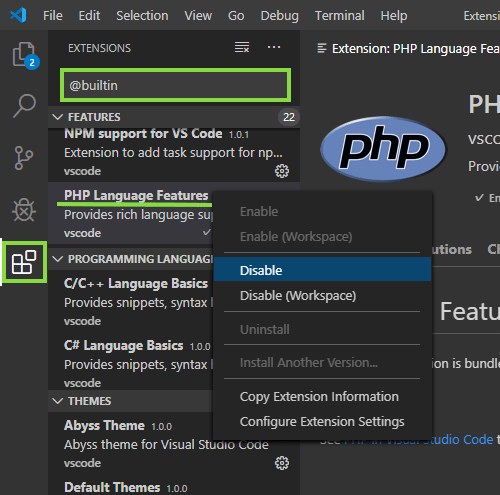The image size is (500, 495).
Task: Click Install Another Version menu entry
Action: click(x=322, y=363)
